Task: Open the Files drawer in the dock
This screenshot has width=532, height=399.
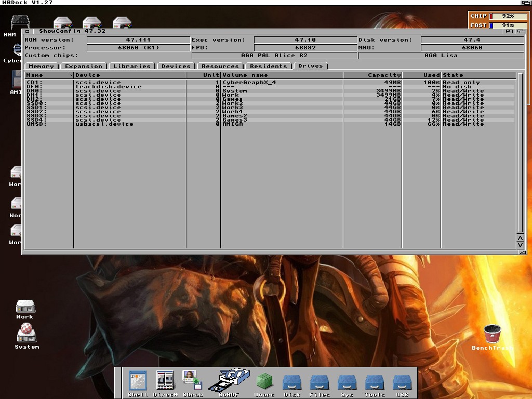Action: point(320,385)
